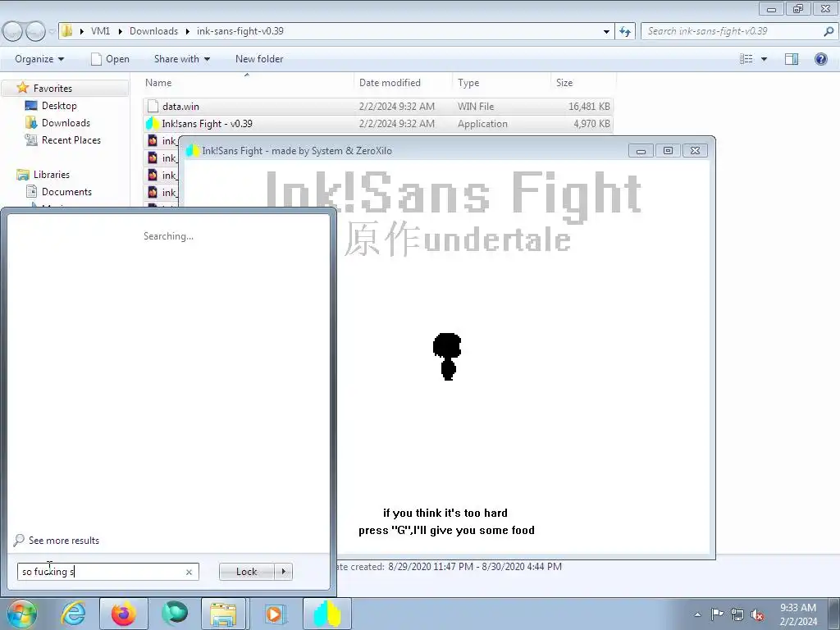Launch Firefox from the taskbar

[x=123, y=614]
